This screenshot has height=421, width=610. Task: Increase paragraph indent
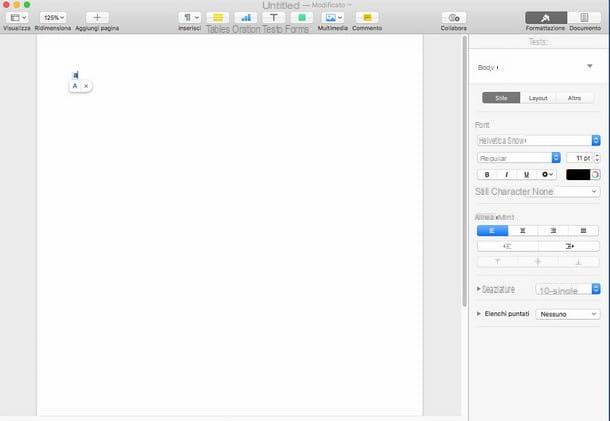(569, 246)
